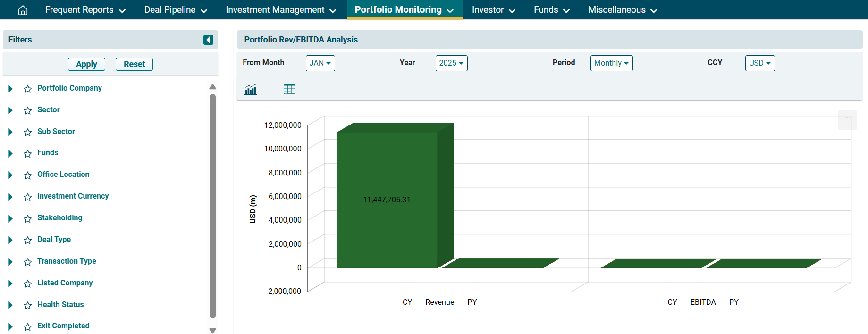The height and width of the screenshot is (334, 868).
Task: Open the Year 2025 dropdown
Action: coord(451,63)
